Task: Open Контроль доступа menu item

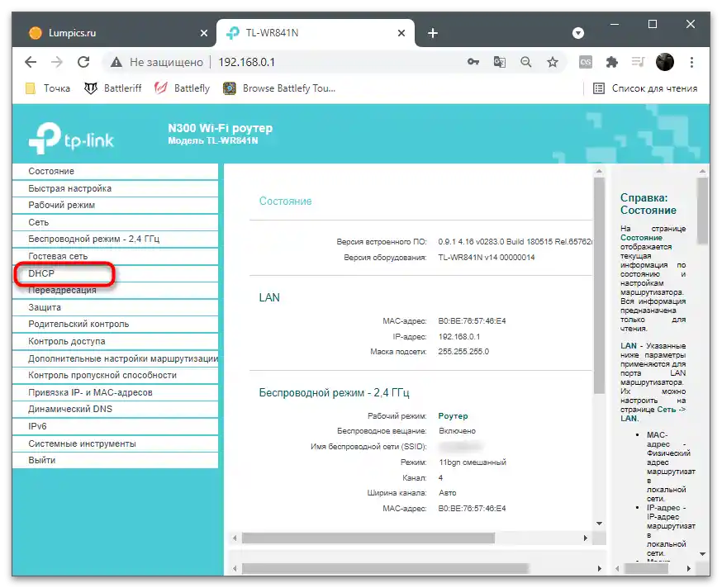Action: point(115,341)
